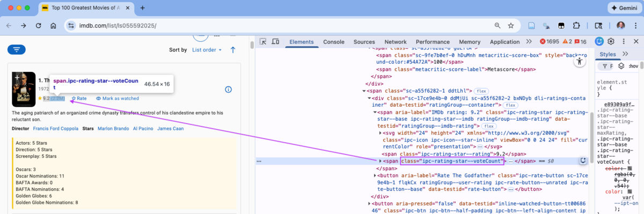Select the Styles sidebar tab

(608, 54)
